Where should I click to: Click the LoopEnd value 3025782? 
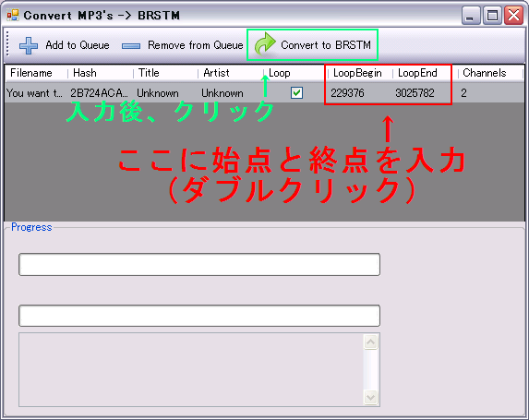[415, 93]
